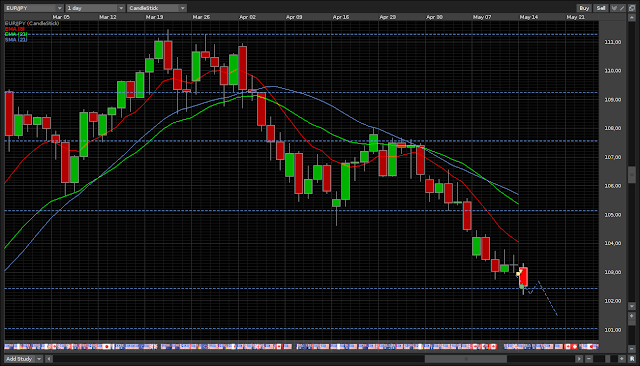
Task: Detach chart into separate window icon
Action: coord(632,8)
